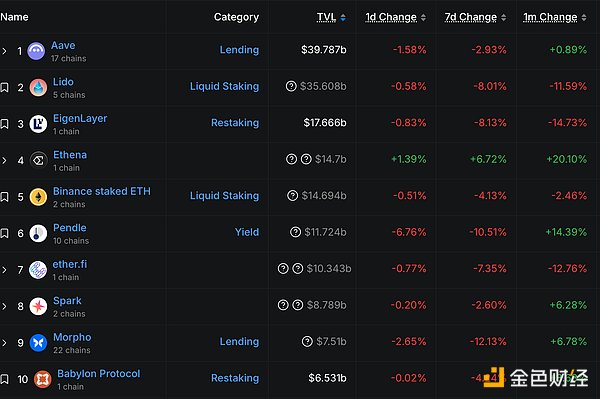Click the Aave protocol logo icon
The width and height of the screenshot is (600, 399).
coord(36,51)
